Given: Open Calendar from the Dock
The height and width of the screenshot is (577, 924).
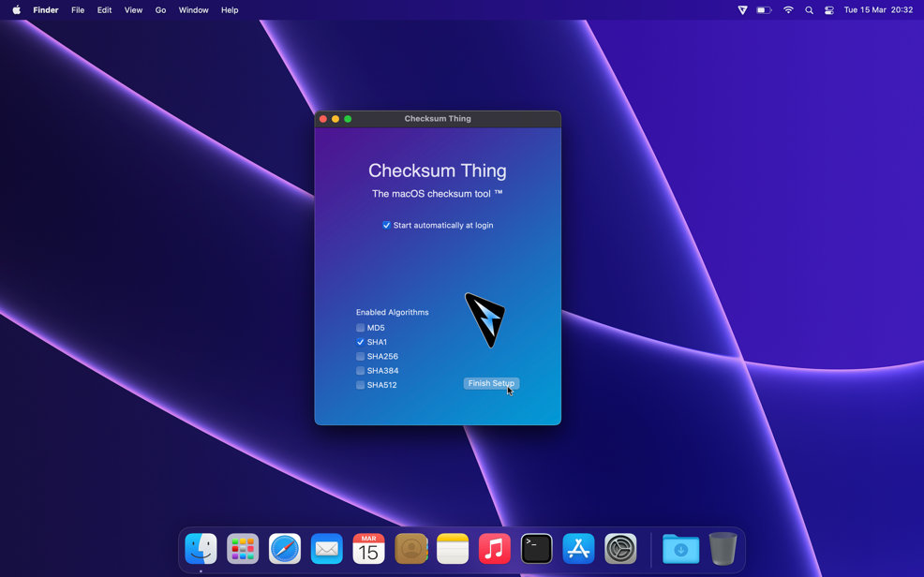Looking at the screenshot, I should pos(369,549).
